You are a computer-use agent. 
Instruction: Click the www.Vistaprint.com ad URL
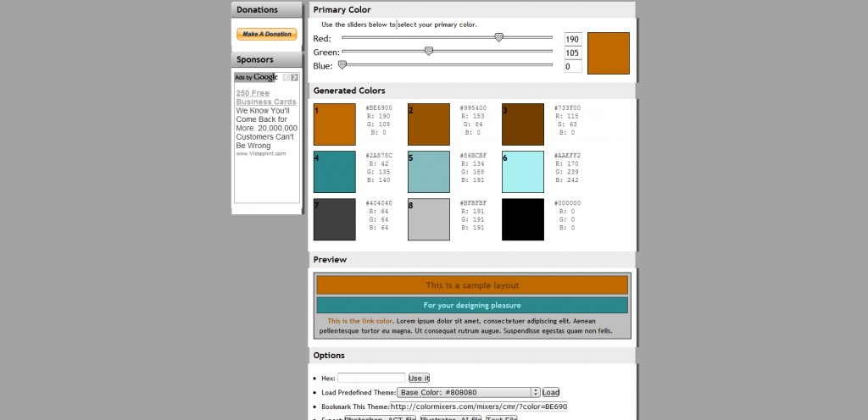pos(261,153)
